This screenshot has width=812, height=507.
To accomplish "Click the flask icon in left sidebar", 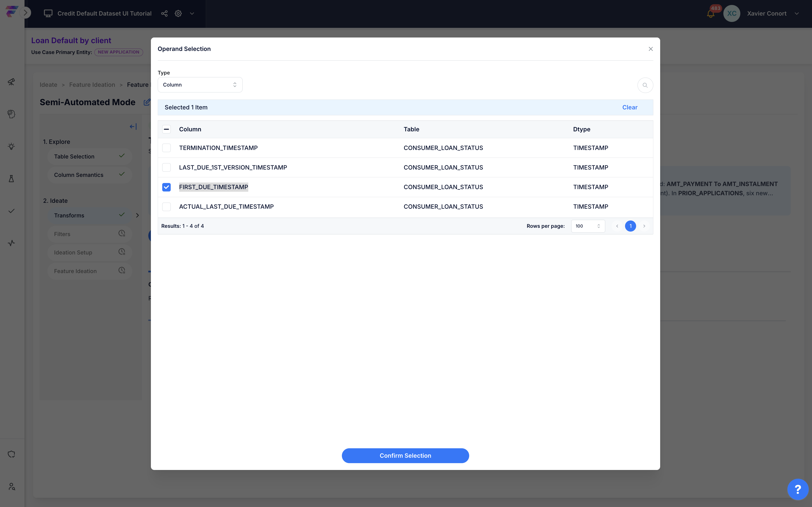I will point(11,179).
